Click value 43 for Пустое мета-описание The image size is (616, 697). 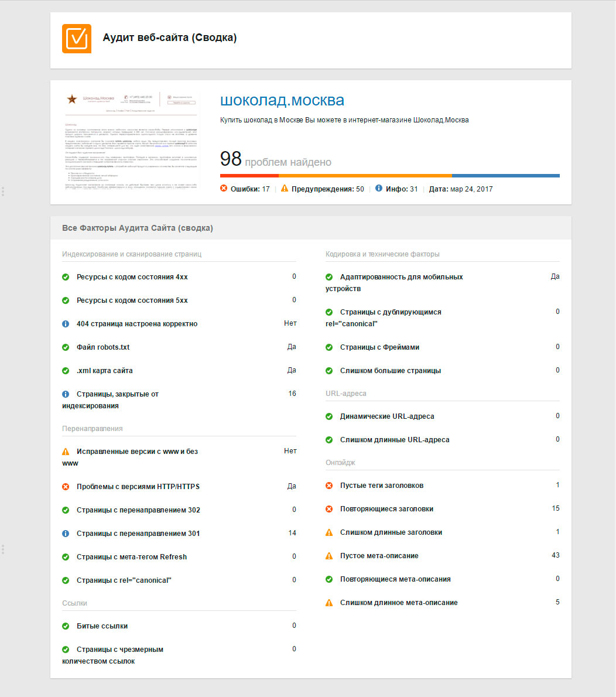[556, 555]
